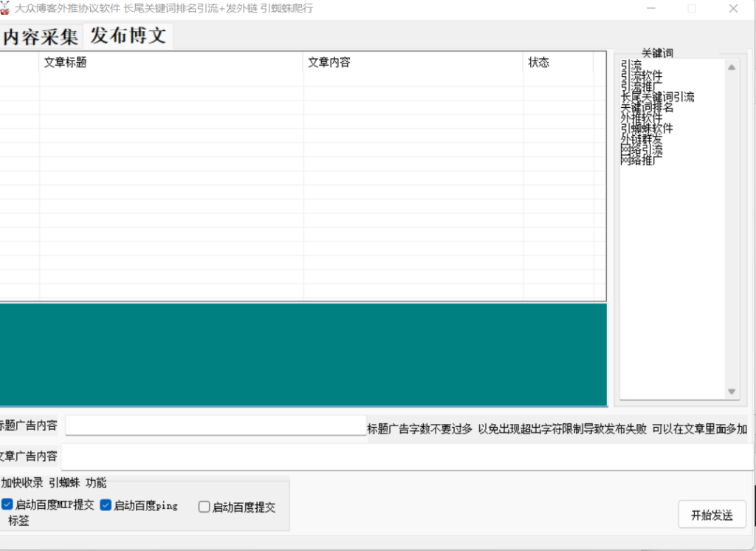The width and height of the screenshot is (756, 551).
Task: Uncheck the 启动百度ping option
Action: coord(106,505)
